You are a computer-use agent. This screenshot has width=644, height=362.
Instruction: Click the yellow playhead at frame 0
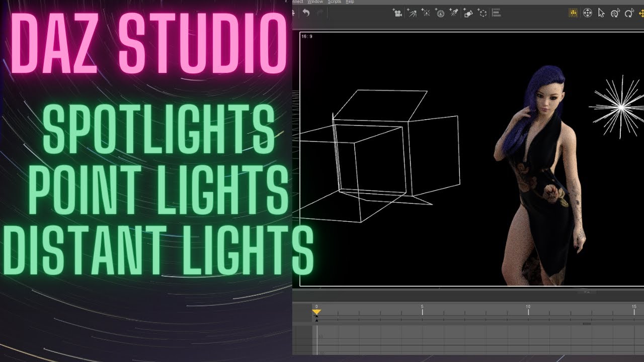(316, 312)
